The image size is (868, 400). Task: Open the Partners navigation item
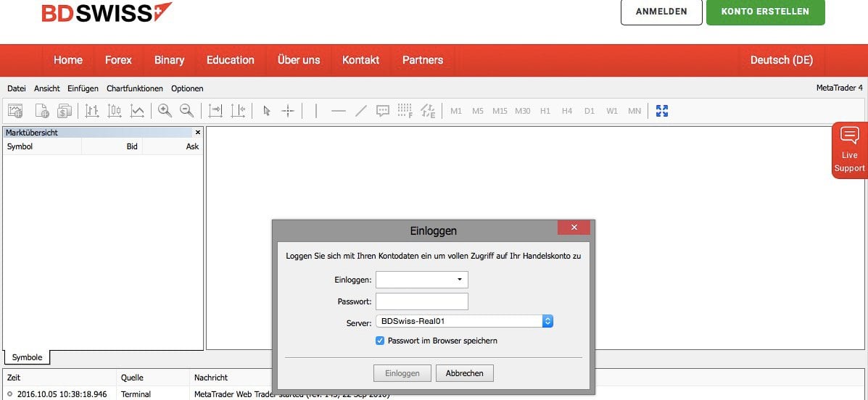click(x=423, y=59)
